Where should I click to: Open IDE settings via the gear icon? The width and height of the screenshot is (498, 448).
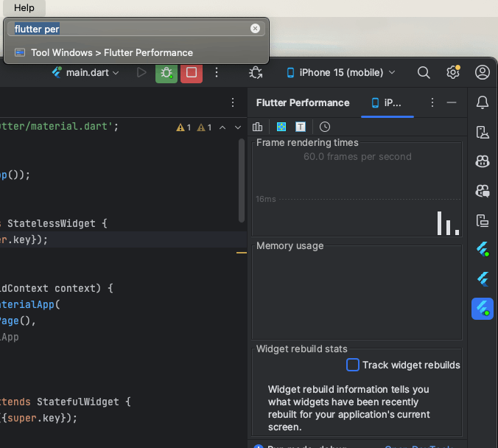click(x=453, y=72)
